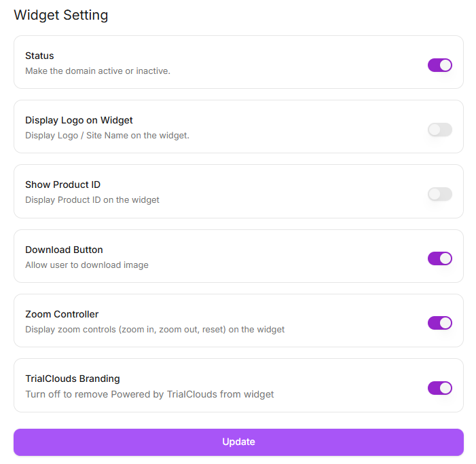Turn on the Show Product ID switch

pyautogui.click(x=439, y=194)
